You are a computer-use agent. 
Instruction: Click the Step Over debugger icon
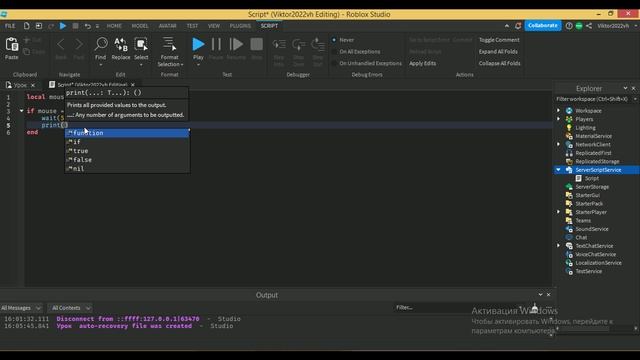coord(298,45)
